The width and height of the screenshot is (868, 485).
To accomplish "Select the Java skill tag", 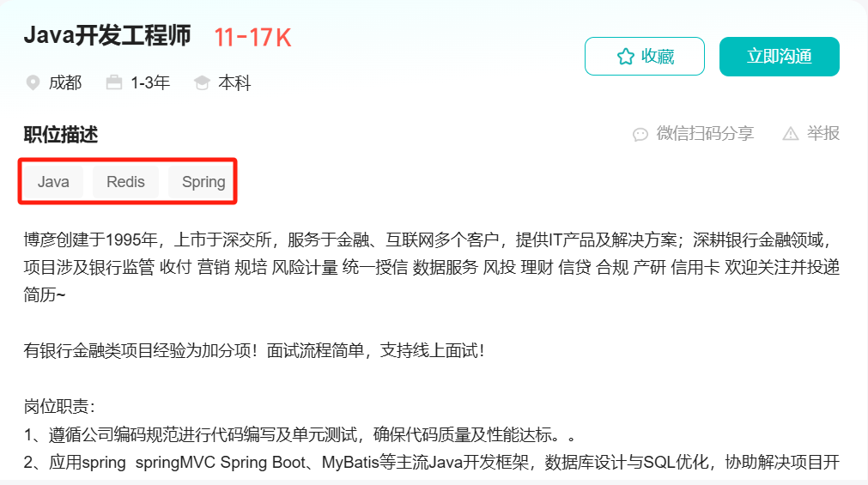I will pos(53,182).
